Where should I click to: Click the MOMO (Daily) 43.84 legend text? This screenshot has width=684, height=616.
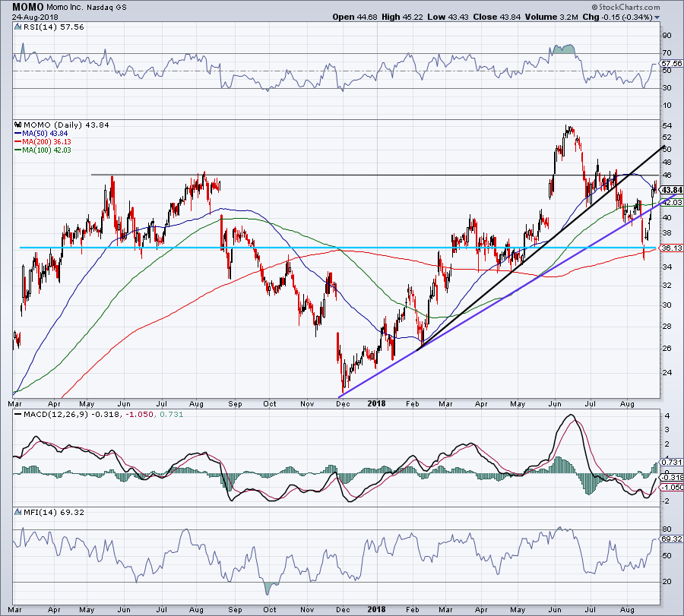pyautogui.click(x=66, y=125)
